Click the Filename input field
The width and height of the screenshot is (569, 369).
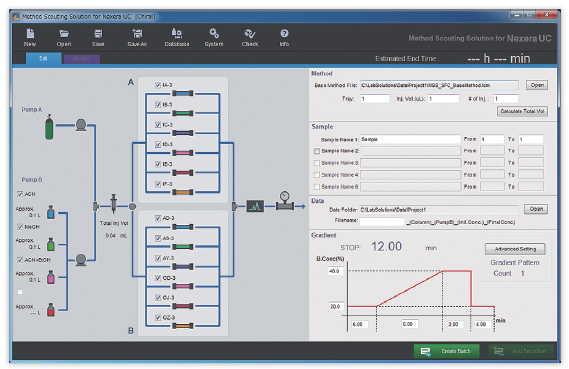pyautogui.click(x=382, y=222)
